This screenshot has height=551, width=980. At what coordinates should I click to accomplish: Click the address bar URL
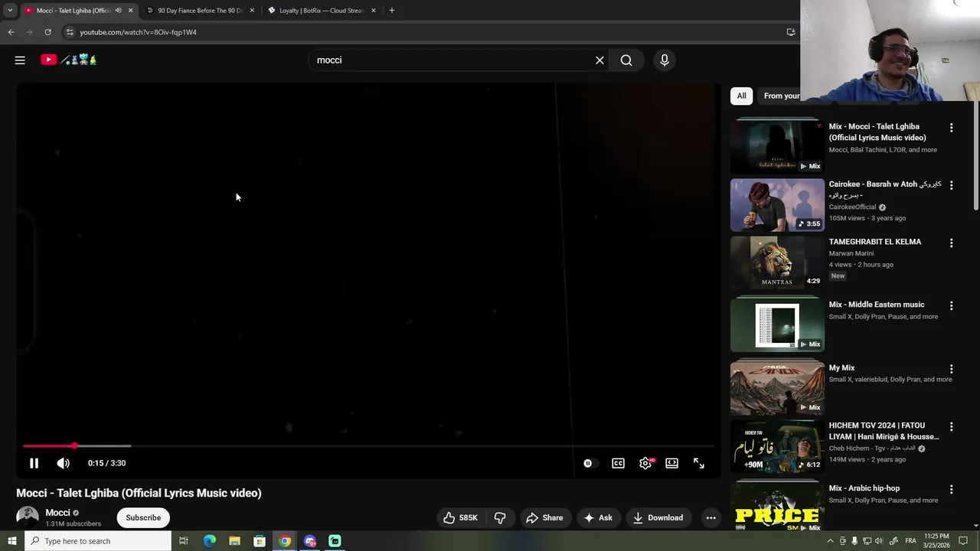pyautogui.click(x=139, y=32)
